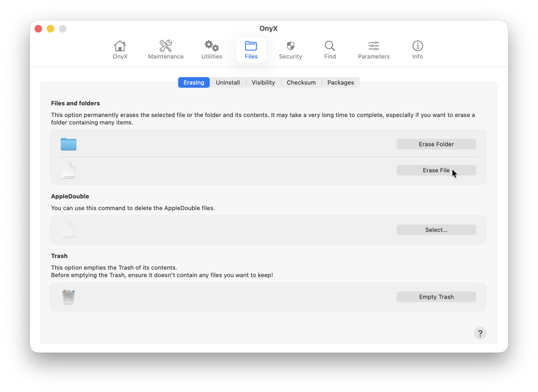Screen dimensions: 538x392
Task: Open the Parameters sliders section
Action: click(373, 50)
